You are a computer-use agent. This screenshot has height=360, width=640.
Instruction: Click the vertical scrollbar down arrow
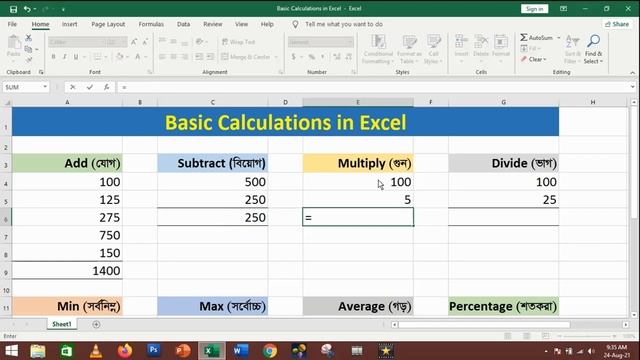634,315
